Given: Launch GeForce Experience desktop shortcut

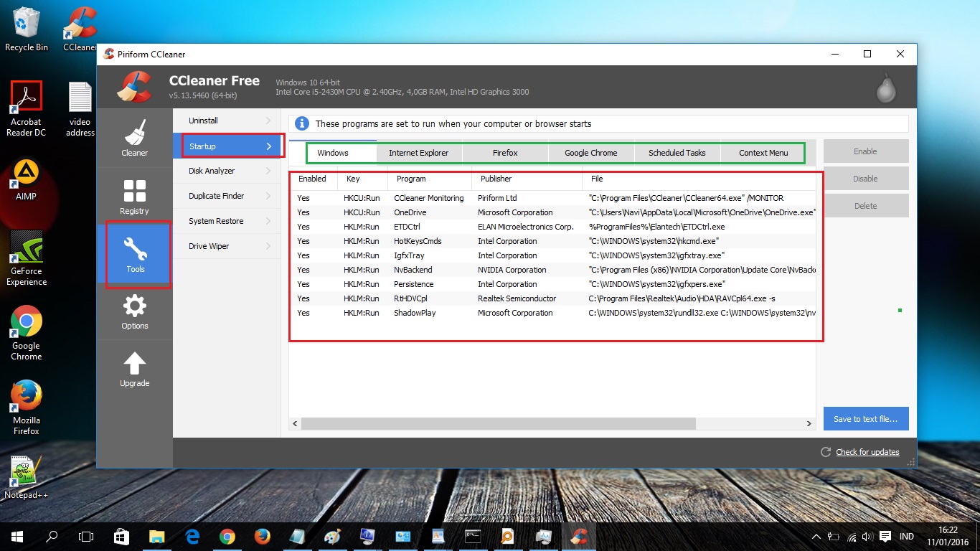Looking at the screenshot, I should tap(27, 258).
